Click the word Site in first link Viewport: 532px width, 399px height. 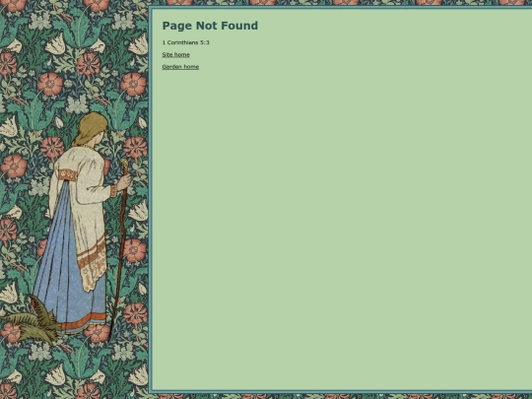[167, 54]
